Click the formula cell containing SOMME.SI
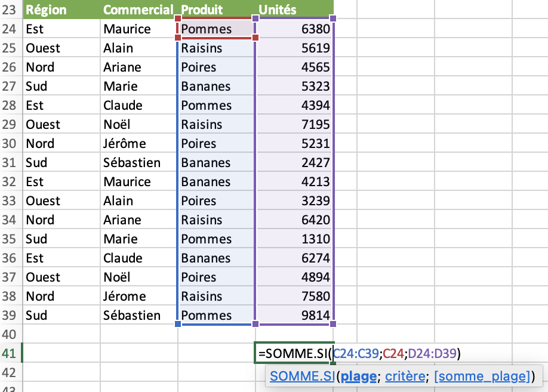This screenshot has height=392, width=548. tap(298, 353)
